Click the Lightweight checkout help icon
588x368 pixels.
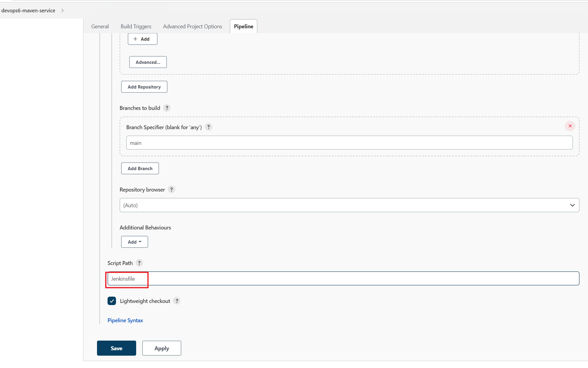pos(177,301)
